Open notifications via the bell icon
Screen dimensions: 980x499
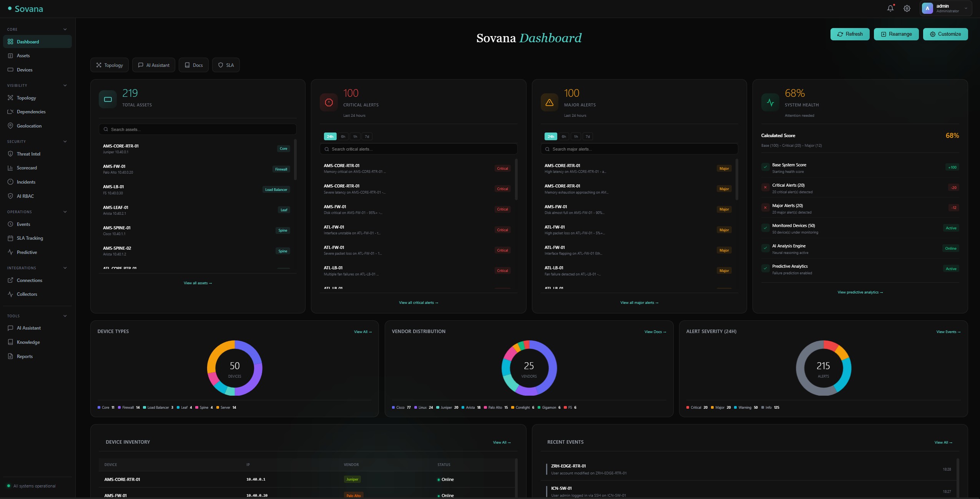pyautogui.click(x=891, y=8)
